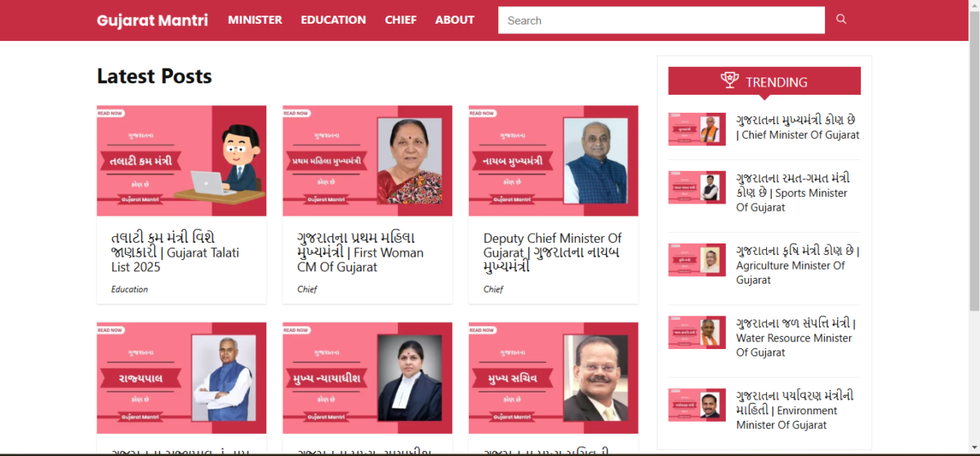Open the Gujarat Talati List 2025 title link
Viewport: 980px width, 456px height.
pyautogui.click(x=176, y=253)
